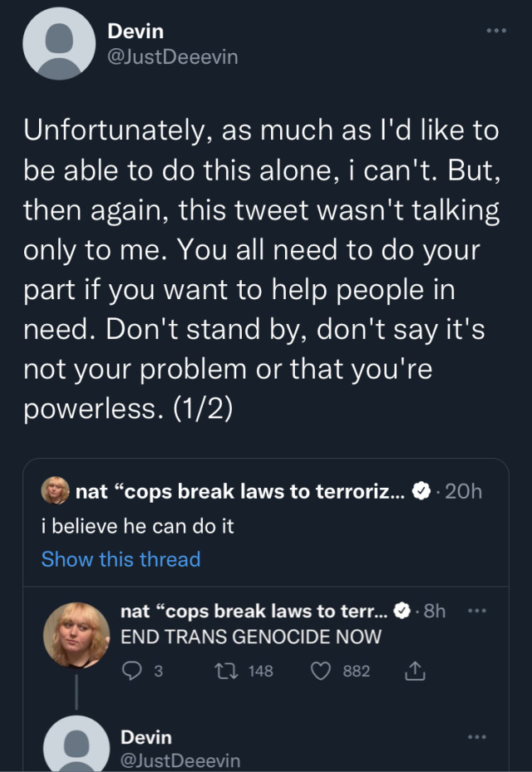The image size is (532, 772).
Task: Open Devin's profile picture at the top
Action: coord(59,44)
